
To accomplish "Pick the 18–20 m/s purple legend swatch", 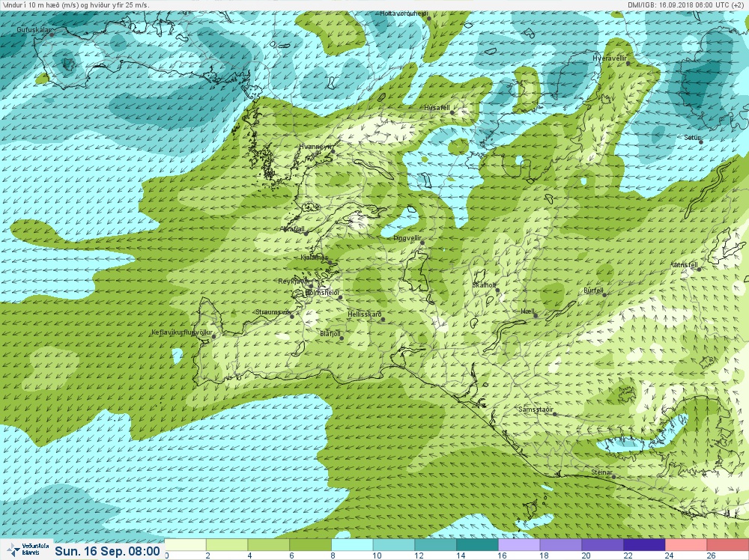I will (561, 545).
